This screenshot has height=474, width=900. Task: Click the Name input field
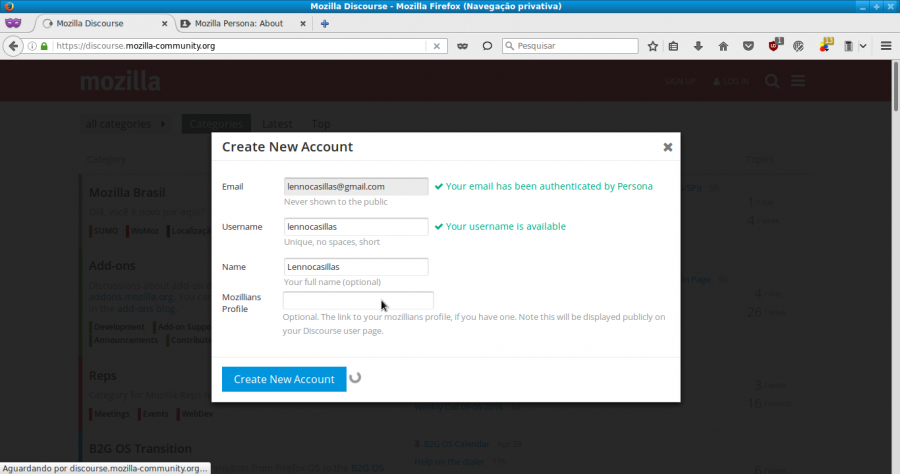(x=356, y=267)
